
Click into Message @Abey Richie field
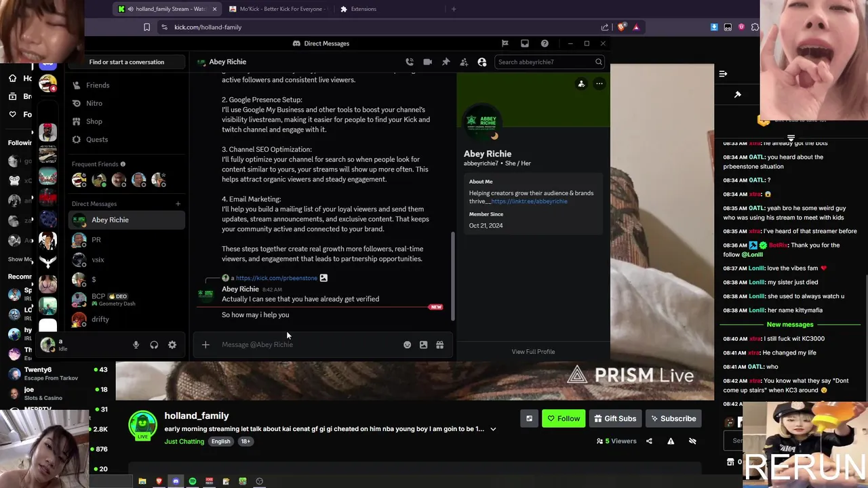pyautogui.click(x=309, y=345)
